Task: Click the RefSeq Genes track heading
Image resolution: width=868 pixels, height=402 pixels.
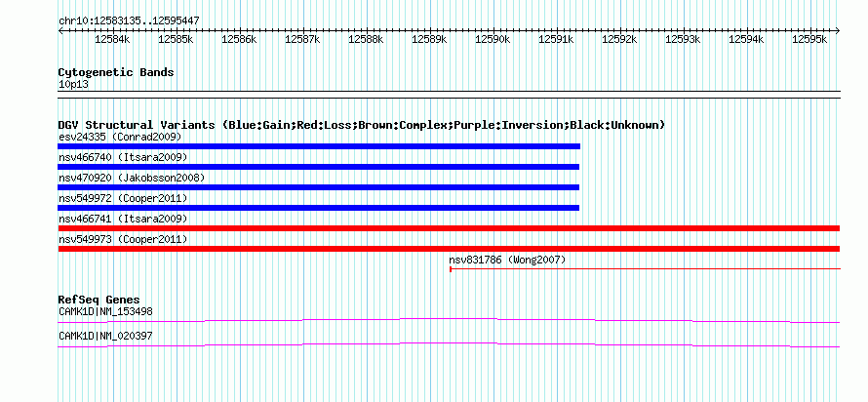Action: [x=99, y=301]
